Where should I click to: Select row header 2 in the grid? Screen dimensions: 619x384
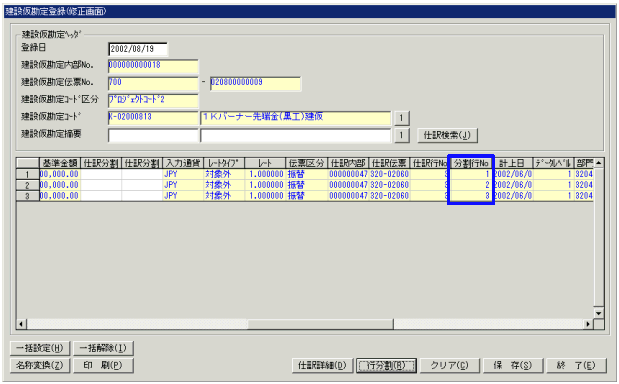click(28, 185)
